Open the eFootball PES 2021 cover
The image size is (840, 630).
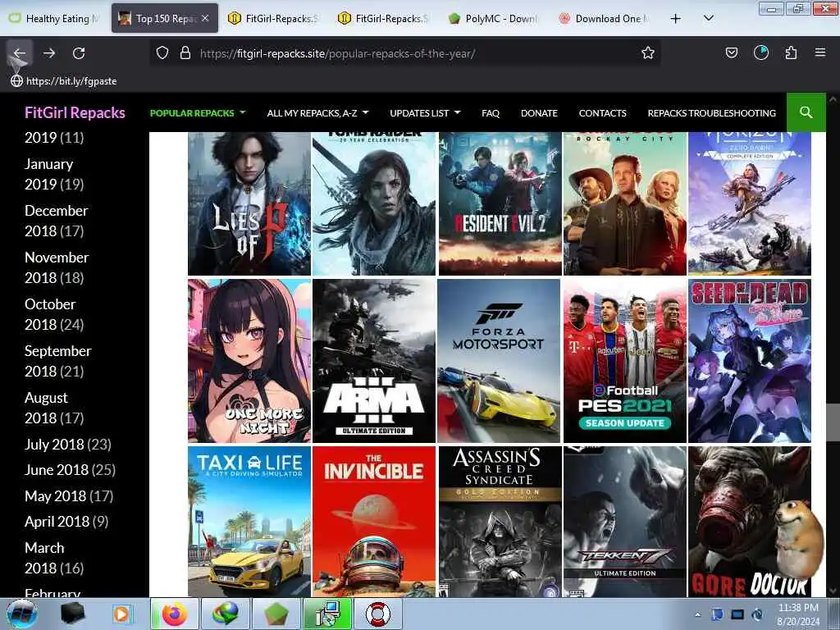tap(624, 361)
